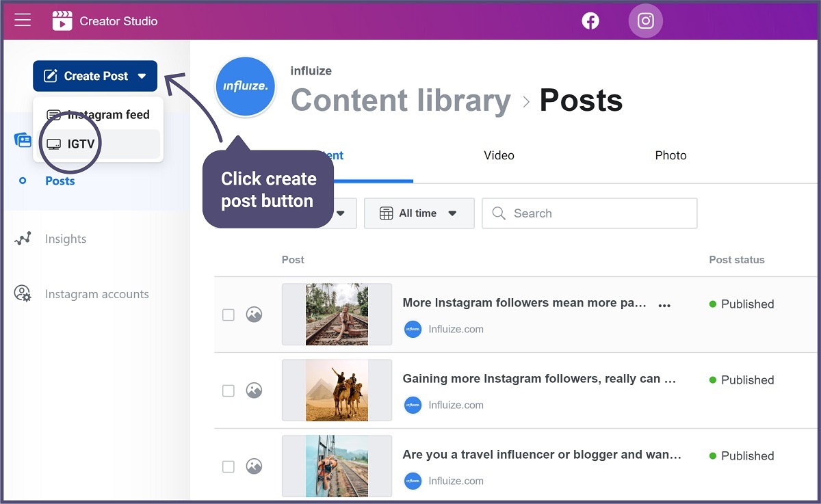
Task: Click the Insights graph icon
Action: pyautogui.click(x=23, y=239)
